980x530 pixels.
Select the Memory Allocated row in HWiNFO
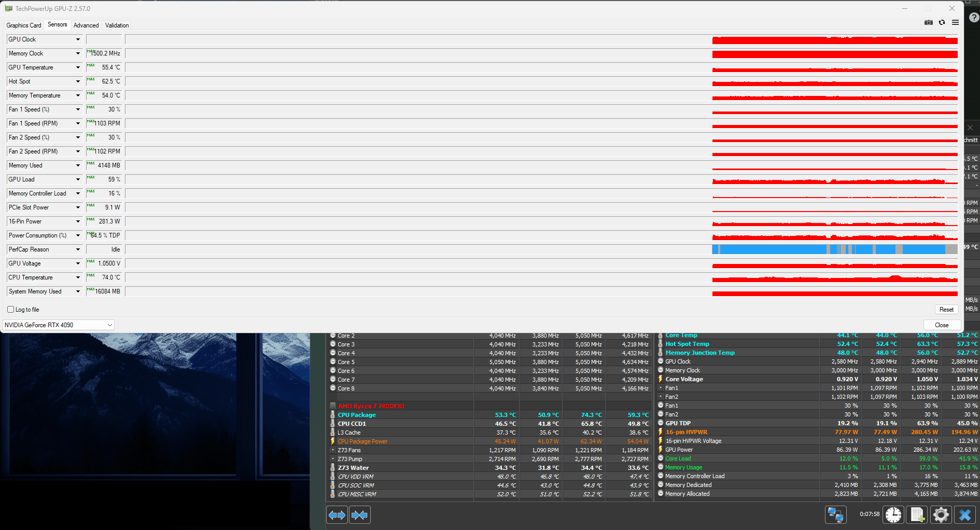817,494
